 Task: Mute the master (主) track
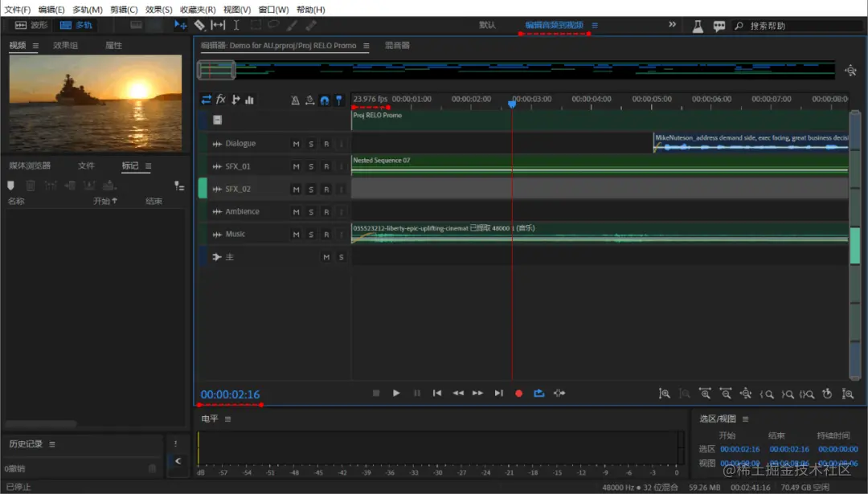[x=326, y=257]
